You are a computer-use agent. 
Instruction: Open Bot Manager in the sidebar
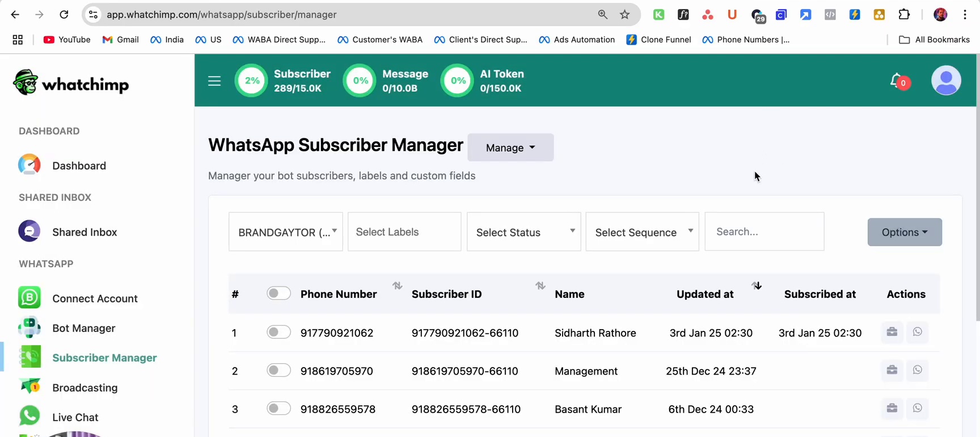coord(83,328)
